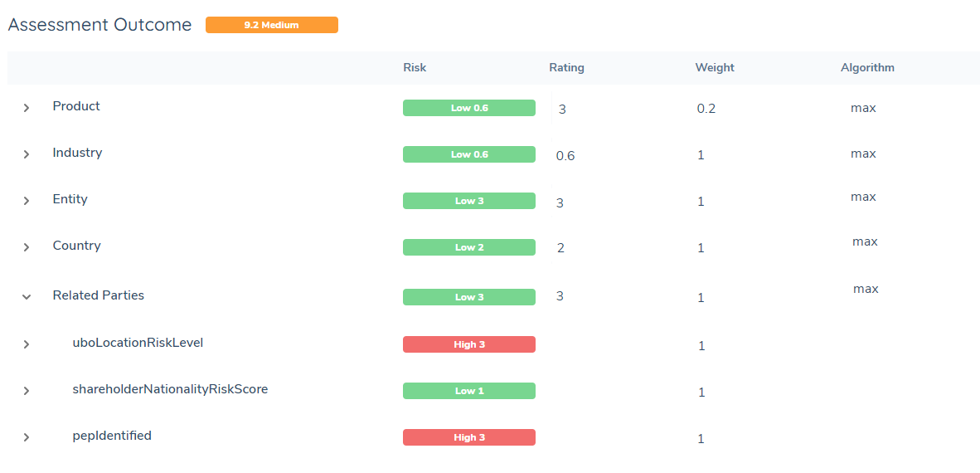This screenshot has width=980, height=473.
Task: Expand the Industry row chevron
Action: pos(27,154)
